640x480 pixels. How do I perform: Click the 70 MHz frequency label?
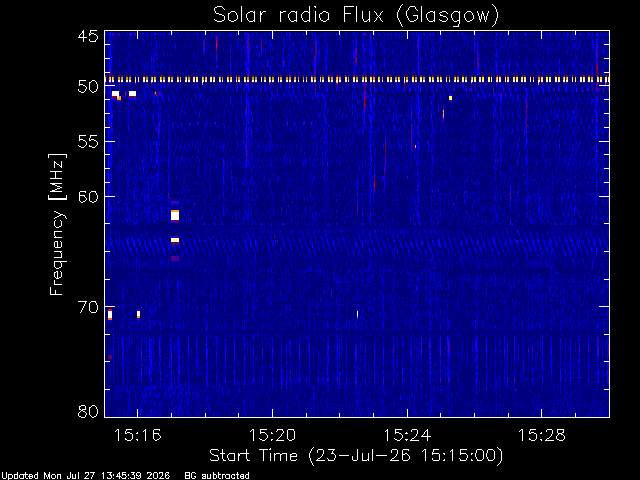[x=88, y=307]
